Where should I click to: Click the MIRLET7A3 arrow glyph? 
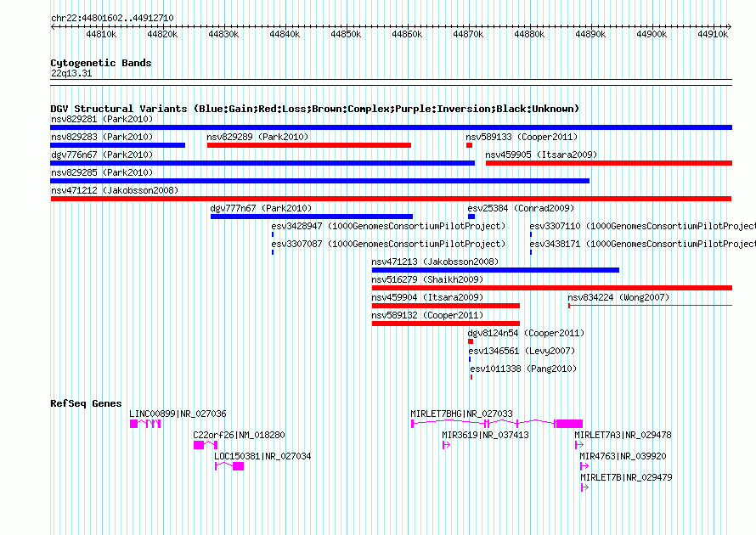579,445
